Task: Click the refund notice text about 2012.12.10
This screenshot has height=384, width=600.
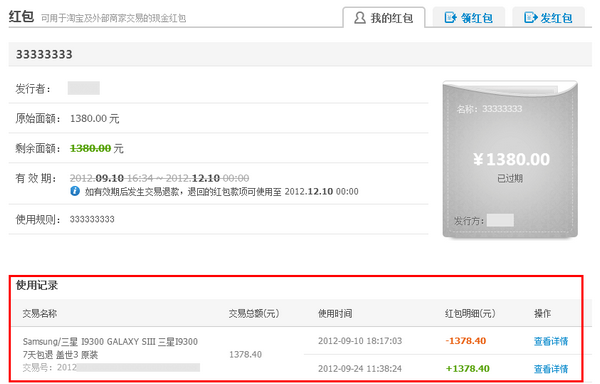Action: [222, 191]
